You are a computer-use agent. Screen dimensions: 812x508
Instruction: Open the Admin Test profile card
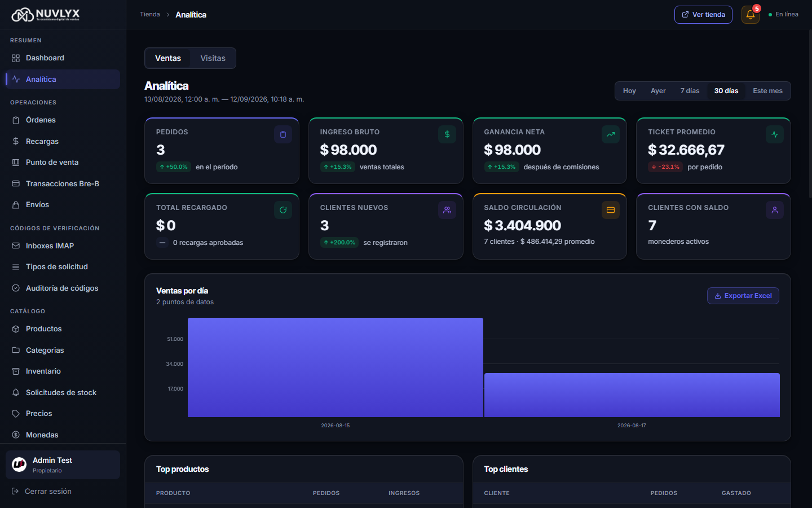pyautogui.click(x=63, y=465)
